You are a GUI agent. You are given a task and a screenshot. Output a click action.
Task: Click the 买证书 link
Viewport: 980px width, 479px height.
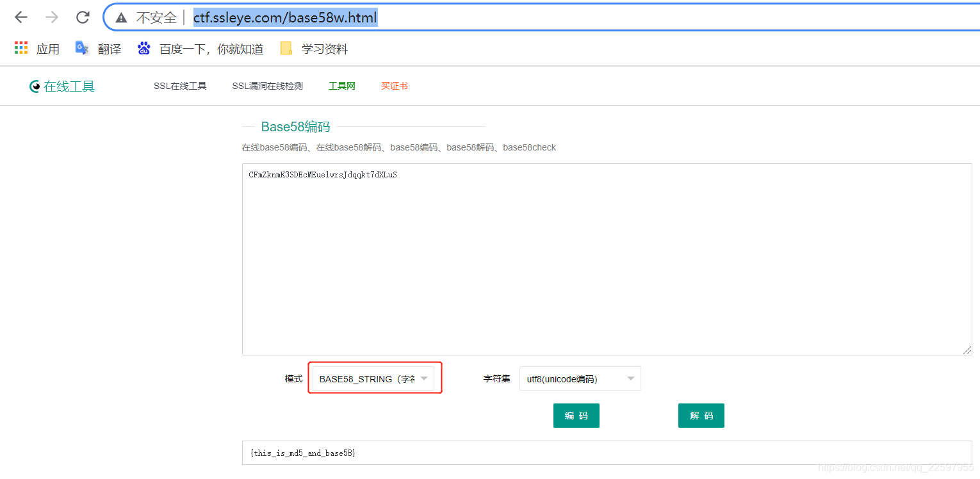pyautogui.click(x=394, y=85)
